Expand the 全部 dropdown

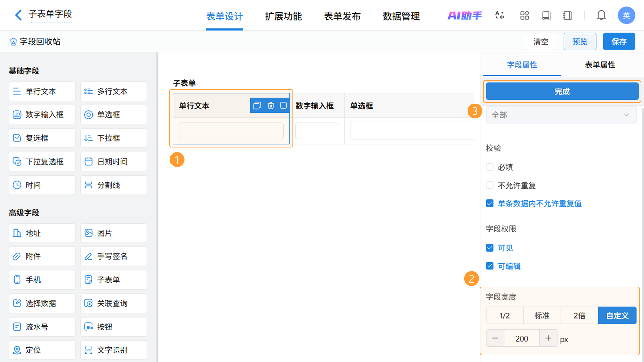pos(561,115)
